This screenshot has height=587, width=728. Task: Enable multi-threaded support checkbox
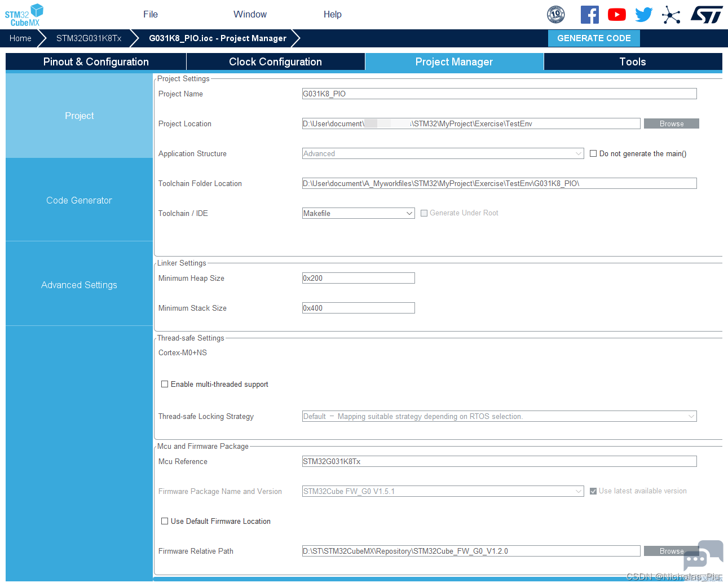tap(165, 384)
